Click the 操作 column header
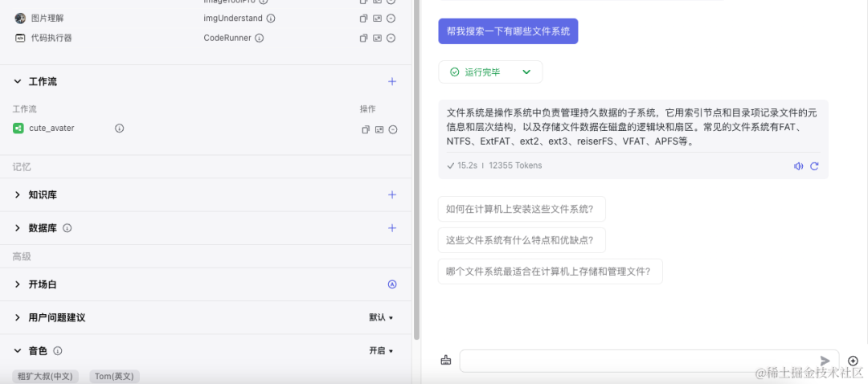This screenshot has width=868, height=384. [367, 109]
